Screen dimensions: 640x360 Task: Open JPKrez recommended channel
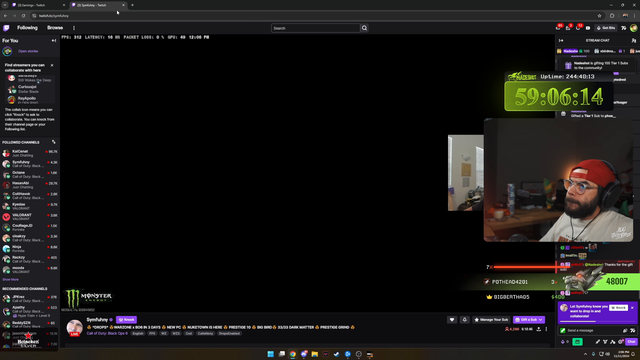[30, 299]
